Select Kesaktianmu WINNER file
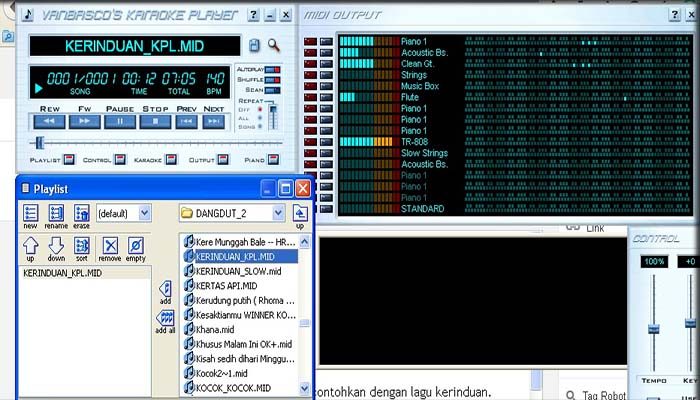This screenshot has height=400, width=700. (239, 315)
